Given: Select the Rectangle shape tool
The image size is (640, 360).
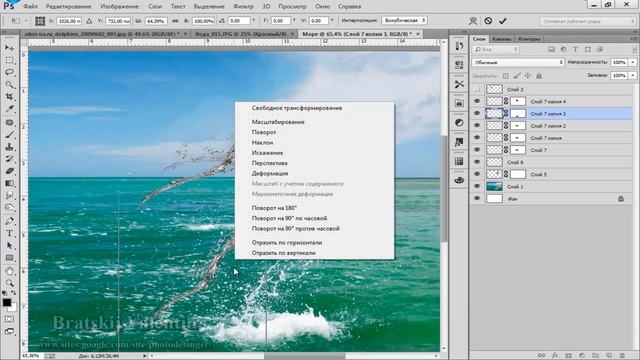Looking at the screenshot, I should (9, 258).
